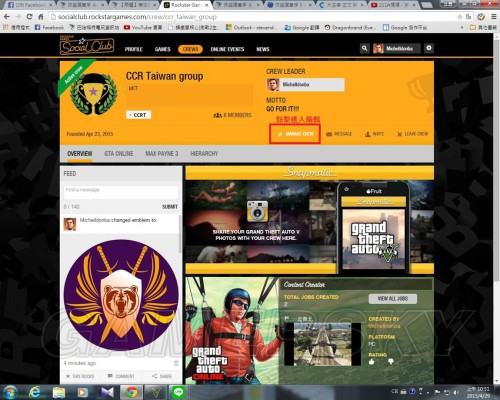The width and height of the screenshot is (500, 400).
Task: Open the Chrome menu icon
Action: (x=494, y=16)
